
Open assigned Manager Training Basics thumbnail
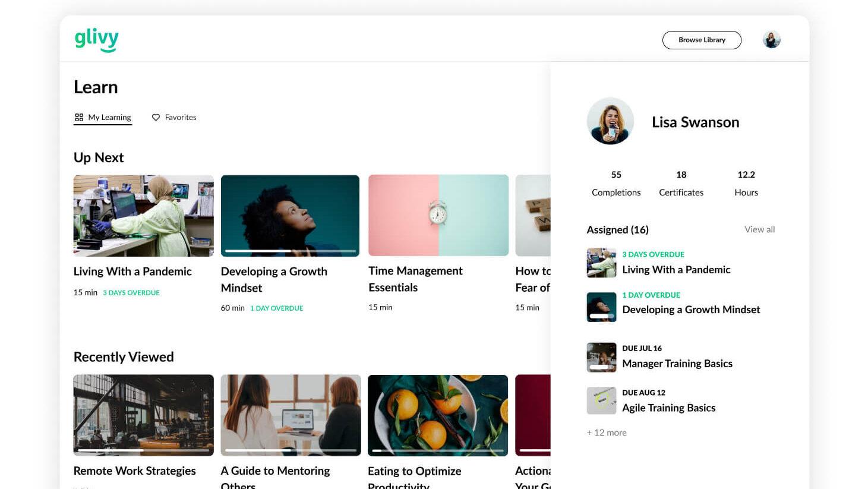tap(601, 357)
